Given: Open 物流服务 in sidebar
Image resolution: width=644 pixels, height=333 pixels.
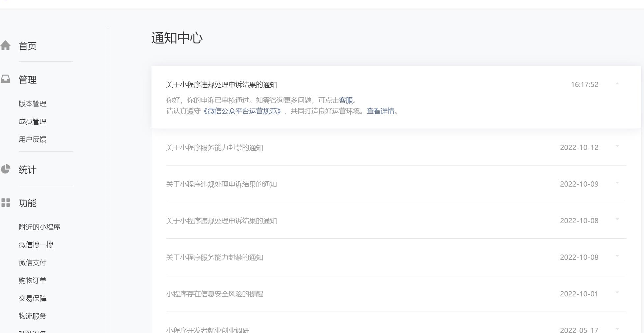Looking at the screenshot, I should (x=33, y=316).
